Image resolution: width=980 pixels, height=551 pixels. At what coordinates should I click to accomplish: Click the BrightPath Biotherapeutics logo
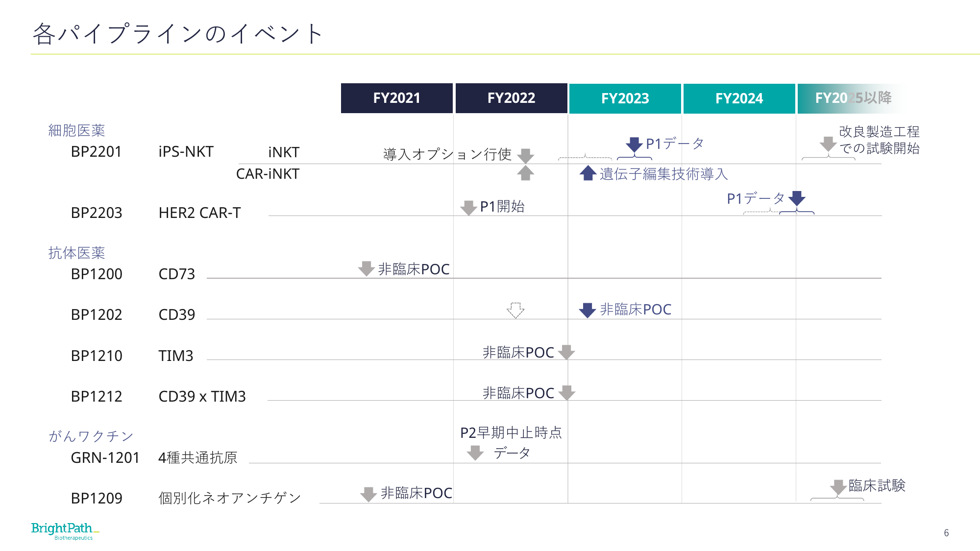[65, 531]
